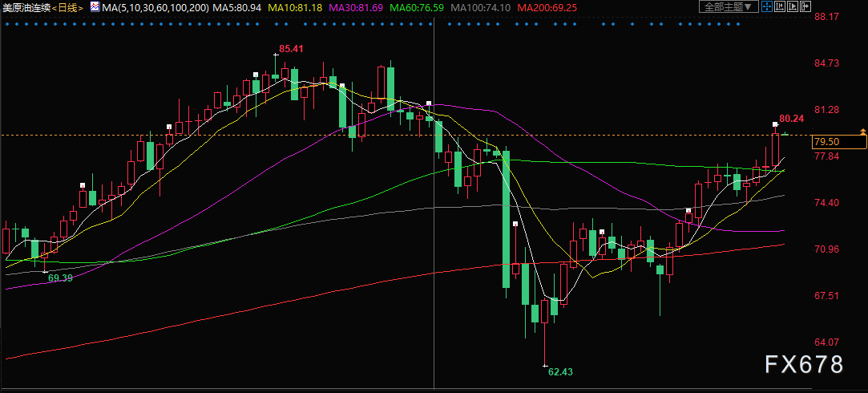Click the MA(5,10,30,60,100,200) indicator label
The width and height of the screenshot is (868, 393).
[x=155, y=8]
